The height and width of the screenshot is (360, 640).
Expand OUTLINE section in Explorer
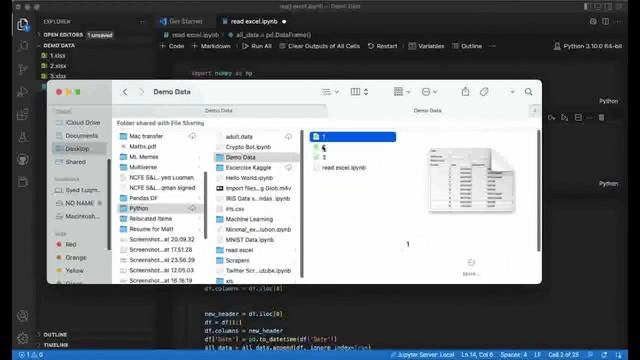click(55, 334)
